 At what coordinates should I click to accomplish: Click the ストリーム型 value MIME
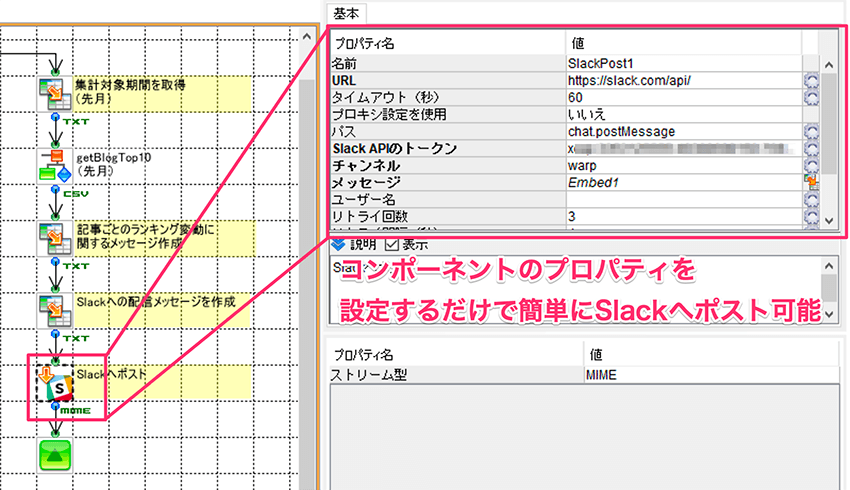coord(601,375)
